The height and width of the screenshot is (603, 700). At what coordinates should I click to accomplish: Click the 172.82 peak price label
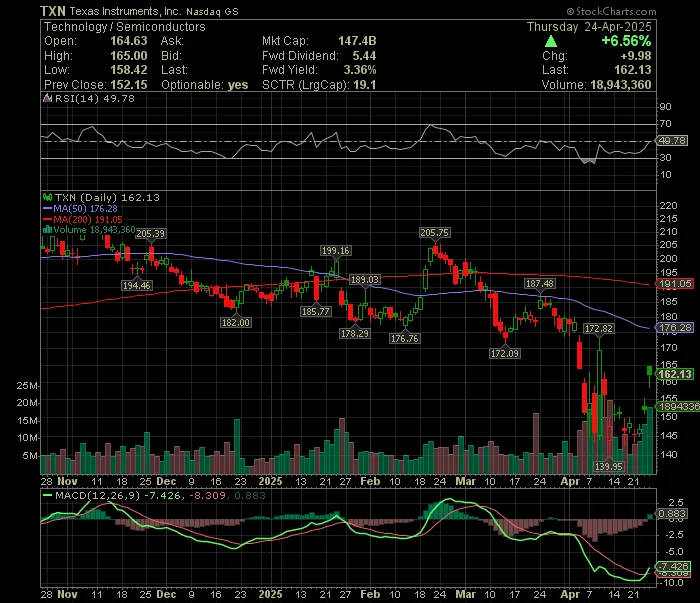click(599, 328)
